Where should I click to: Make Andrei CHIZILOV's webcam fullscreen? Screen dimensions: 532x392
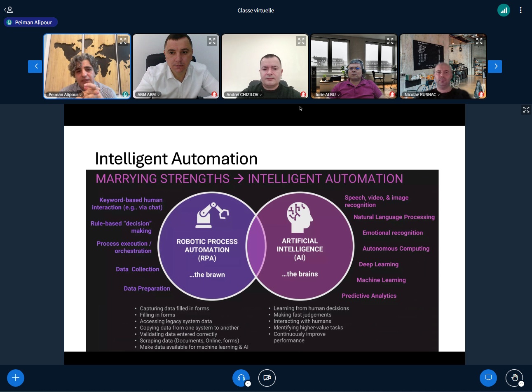(301, 41)
